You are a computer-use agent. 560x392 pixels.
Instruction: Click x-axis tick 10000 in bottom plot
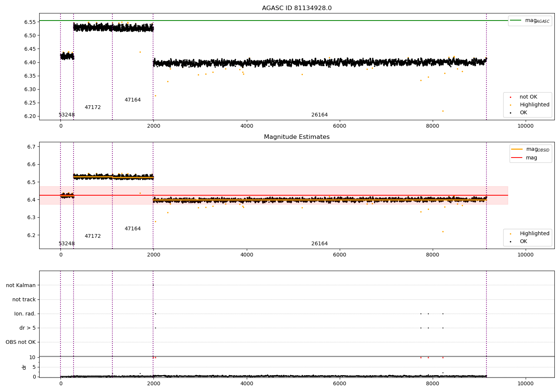[x=526, y=384]
